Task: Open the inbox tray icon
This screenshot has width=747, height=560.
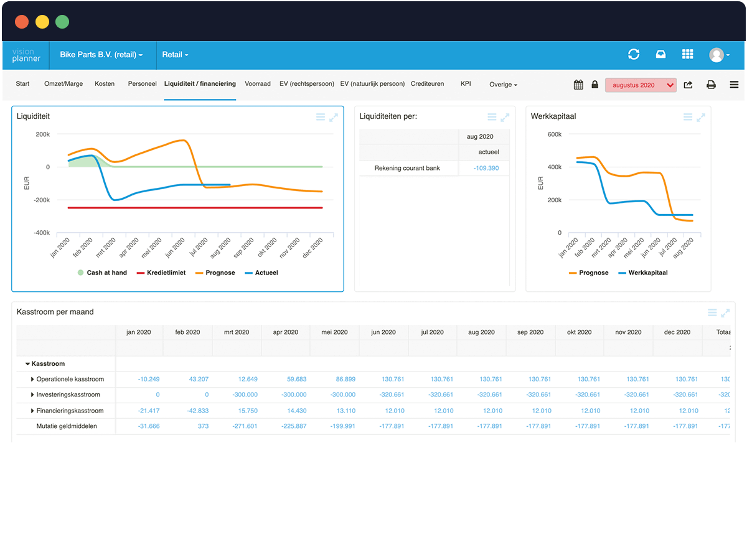Action: [x=660, y=55]
